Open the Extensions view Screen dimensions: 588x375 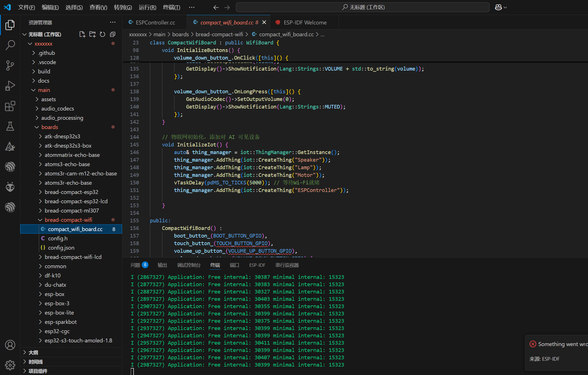coord(10,106)
